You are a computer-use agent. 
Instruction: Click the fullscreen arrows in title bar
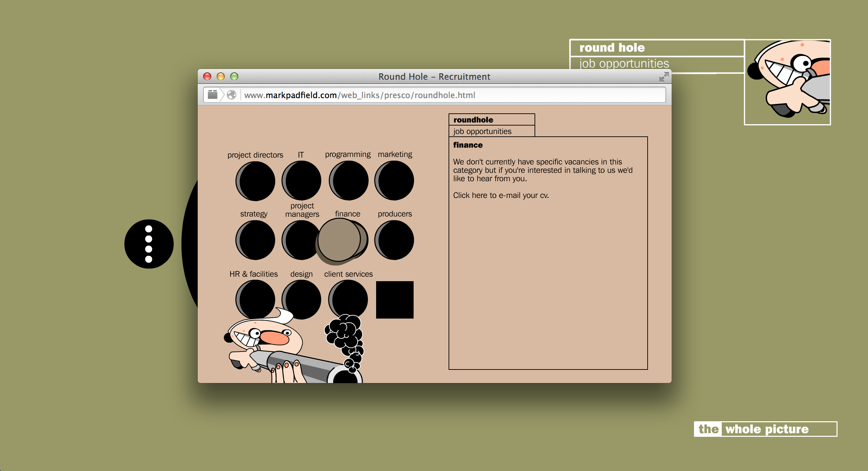point(664,77)
